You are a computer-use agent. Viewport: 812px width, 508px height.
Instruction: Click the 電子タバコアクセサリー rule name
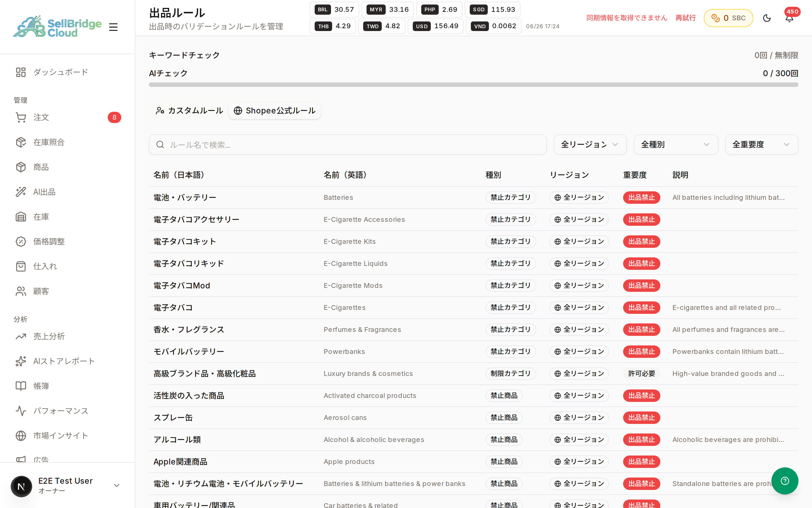click(x=196, y=219)
